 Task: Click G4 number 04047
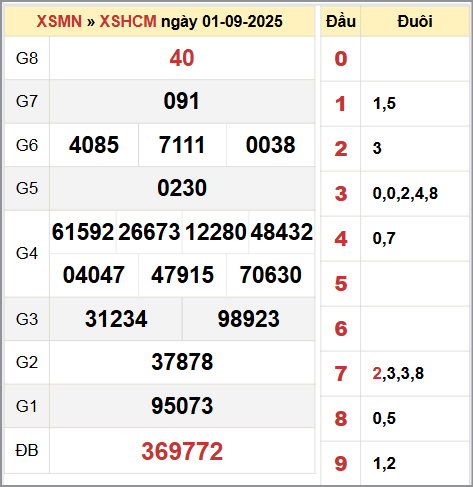94,275
